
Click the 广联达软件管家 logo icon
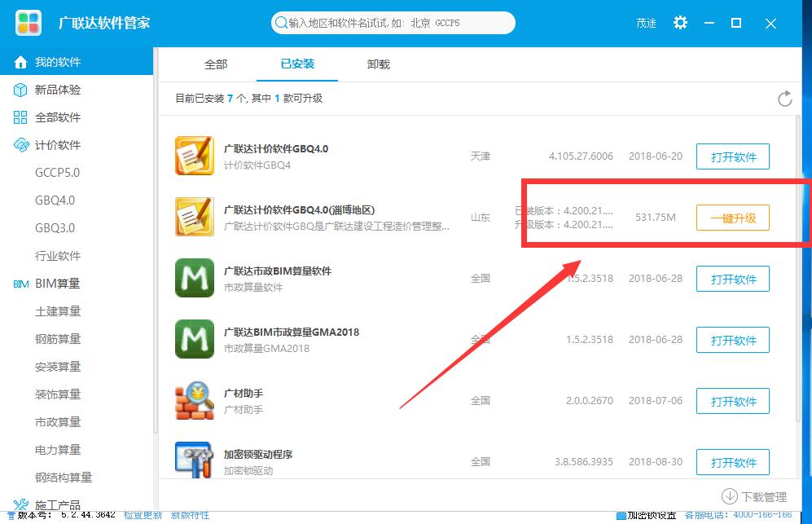(28, 23)
